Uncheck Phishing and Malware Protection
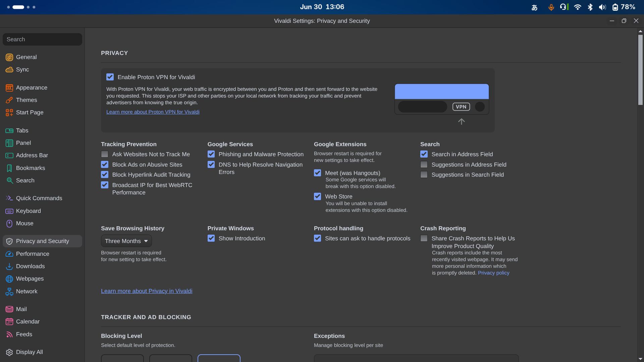The image size is (644, 362). click(211, 154)
